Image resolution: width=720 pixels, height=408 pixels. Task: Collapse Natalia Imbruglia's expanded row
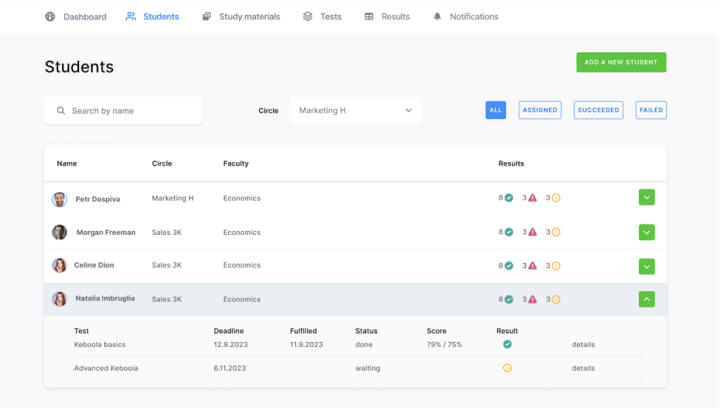647,299
